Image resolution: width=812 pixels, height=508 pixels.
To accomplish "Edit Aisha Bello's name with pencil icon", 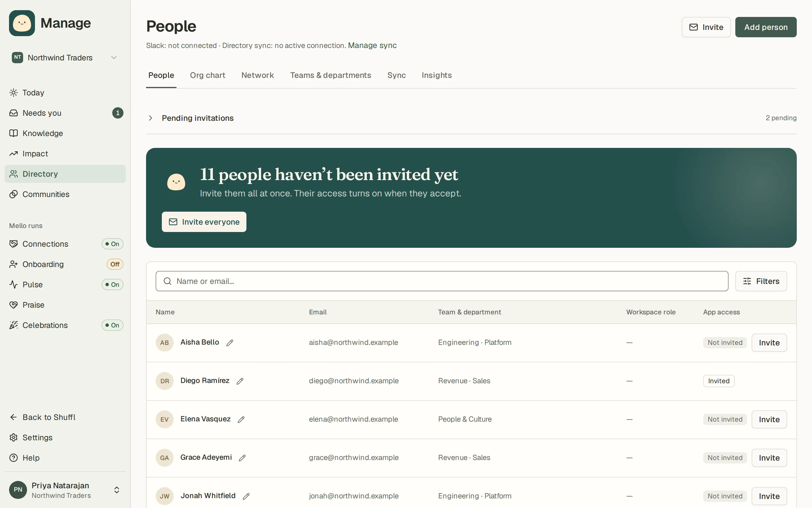I will 230,343.
